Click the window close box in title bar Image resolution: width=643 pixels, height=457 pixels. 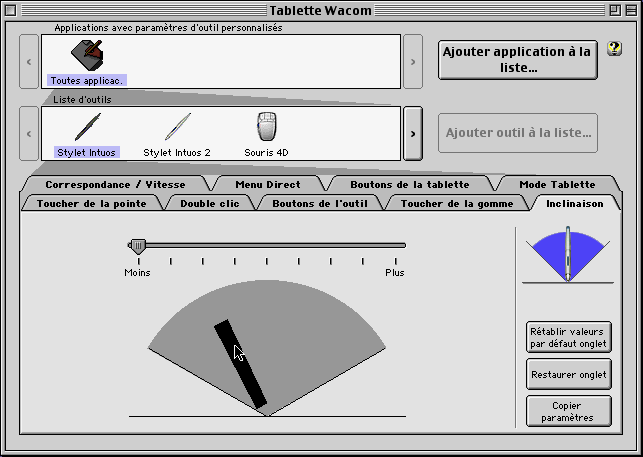coord(11,10)
